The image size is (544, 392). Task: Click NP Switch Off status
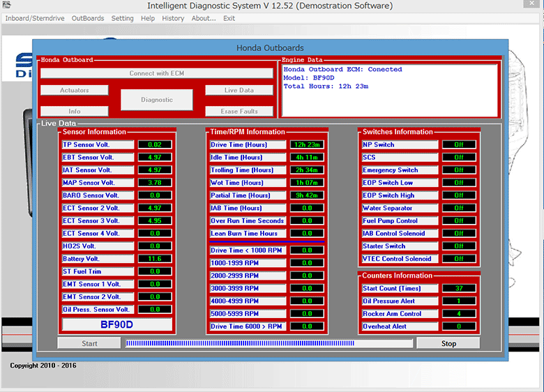pos(459,144)
